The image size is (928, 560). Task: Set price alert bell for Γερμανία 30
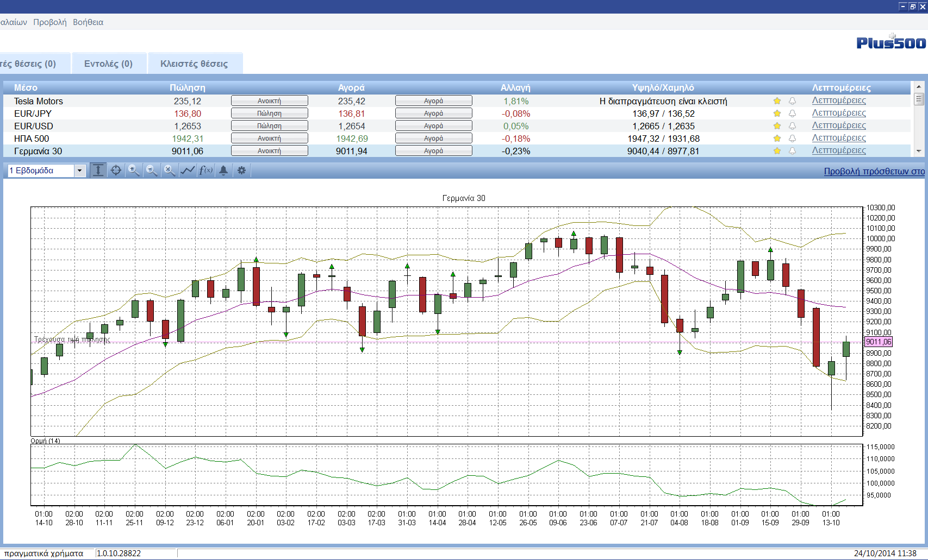(x=792, y=151)
